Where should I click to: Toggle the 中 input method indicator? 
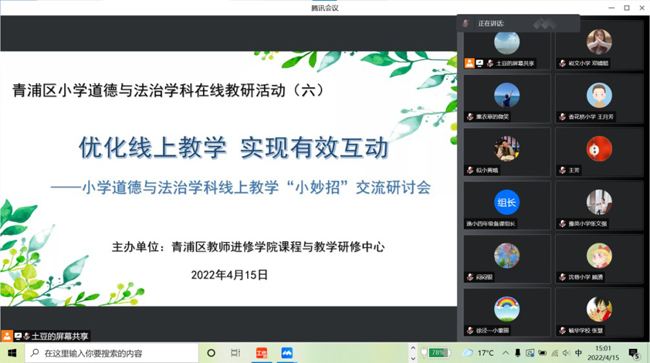pos(579,353)
